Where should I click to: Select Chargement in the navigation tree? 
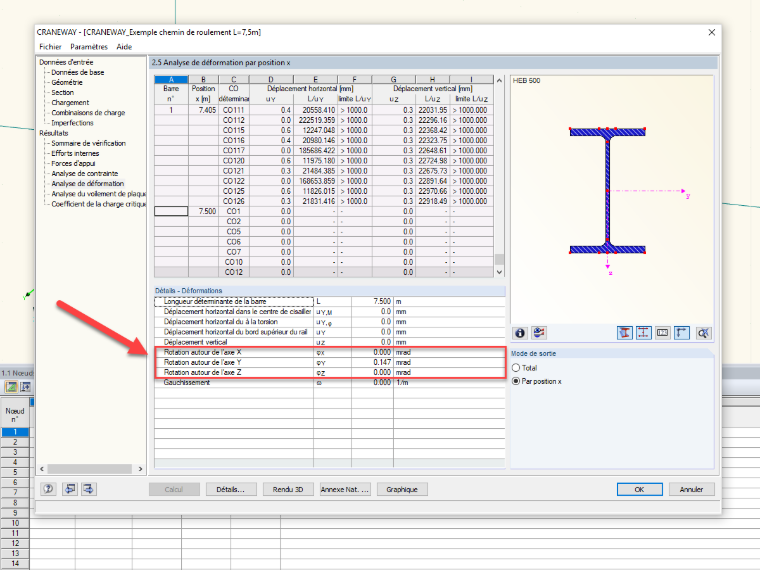[x=70, y=103]
